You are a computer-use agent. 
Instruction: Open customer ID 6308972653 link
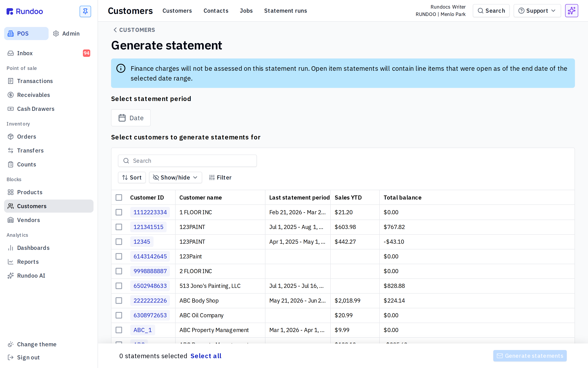(150, 315)
